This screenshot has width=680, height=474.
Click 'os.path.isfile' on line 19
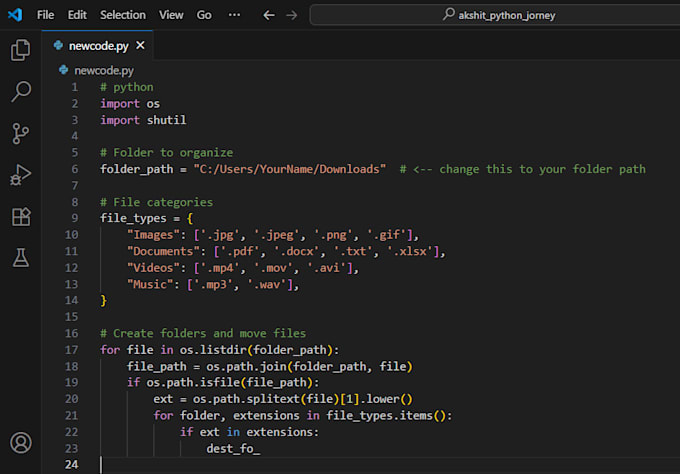[x=193, y=382]
